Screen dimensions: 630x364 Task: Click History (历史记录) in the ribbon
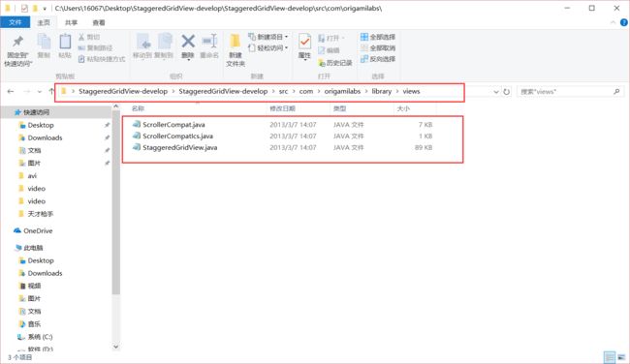tap(335, 63)
